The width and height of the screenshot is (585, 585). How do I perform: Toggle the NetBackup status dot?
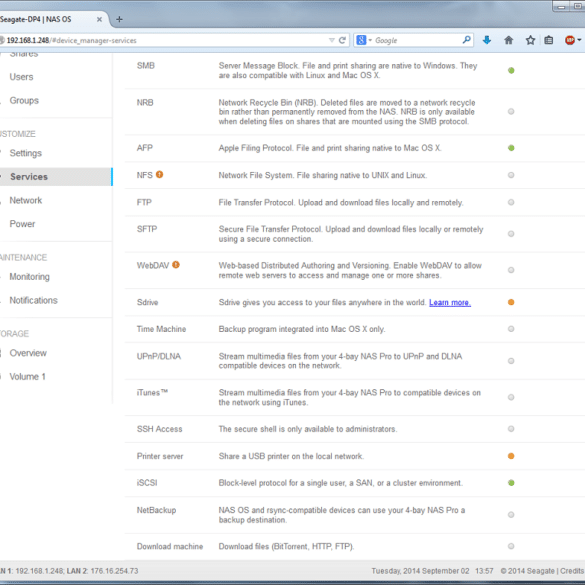tap(511, 515)
